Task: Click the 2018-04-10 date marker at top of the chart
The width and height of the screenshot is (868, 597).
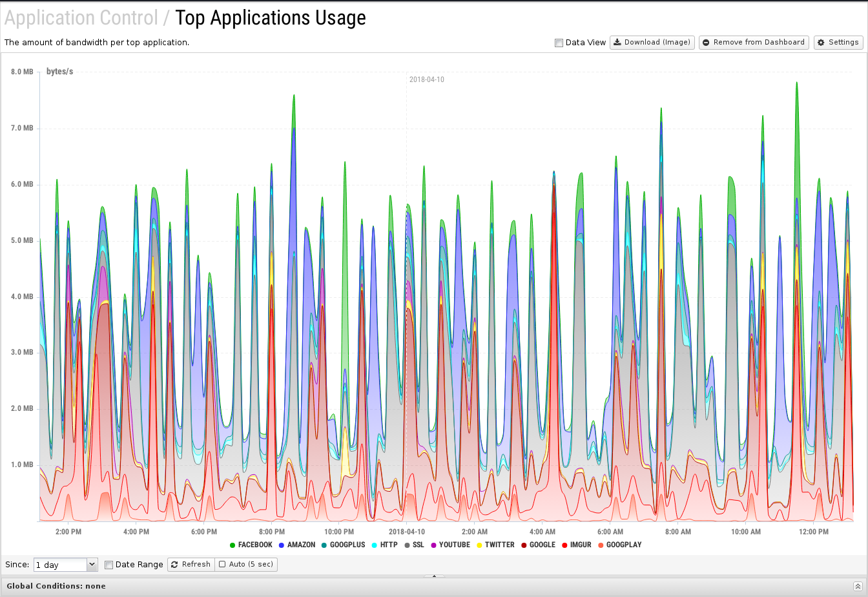Action: click(x=426, y=79)
